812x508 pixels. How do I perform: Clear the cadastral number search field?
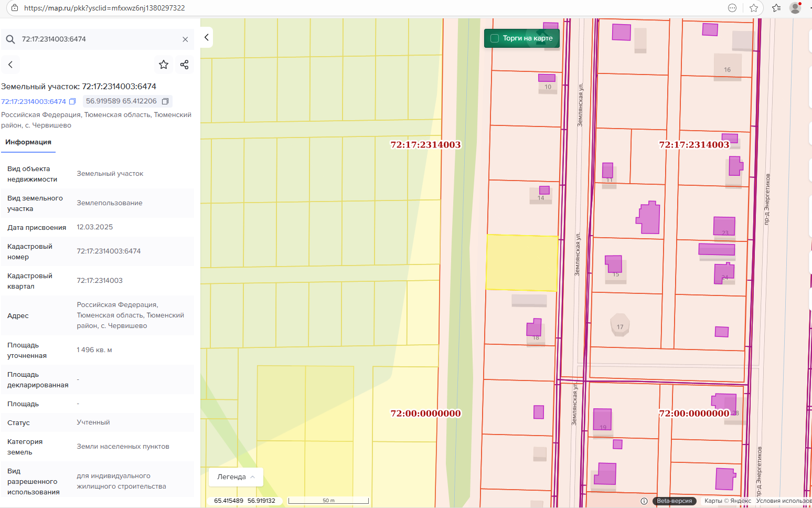[x=185, y=39]
